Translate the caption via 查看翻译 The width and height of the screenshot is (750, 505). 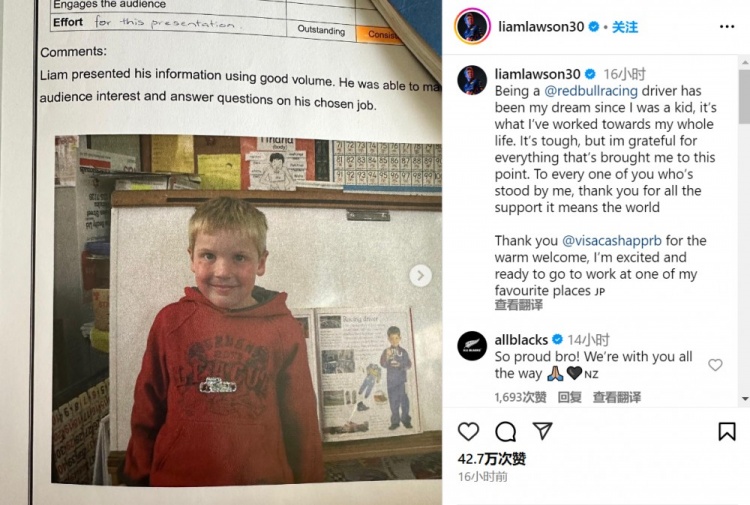point(518,305)
